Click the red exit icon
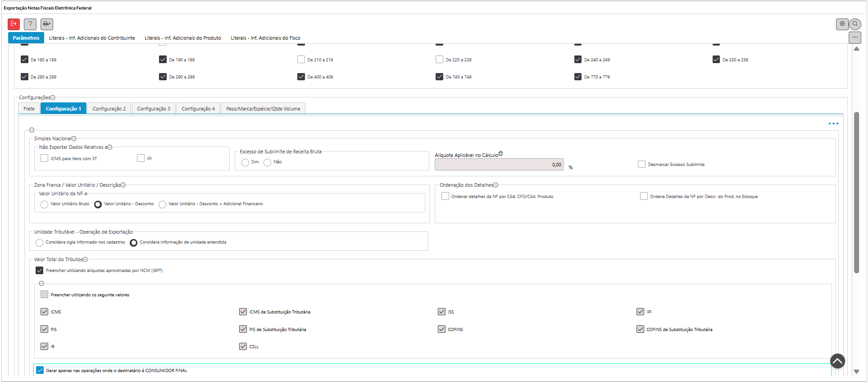This screenshot has width=868, height=382. point(14,24)
